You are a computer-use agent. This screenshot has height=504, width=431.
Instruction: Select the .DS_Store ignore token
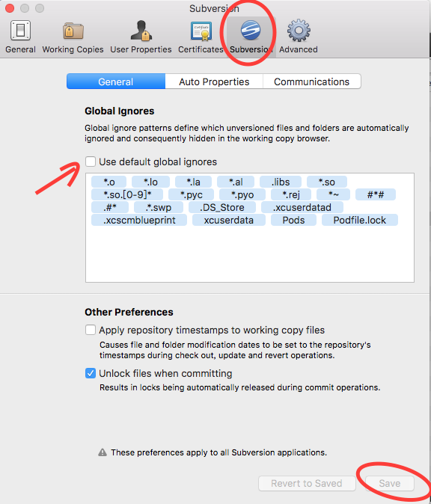click(x=222, y=207)
